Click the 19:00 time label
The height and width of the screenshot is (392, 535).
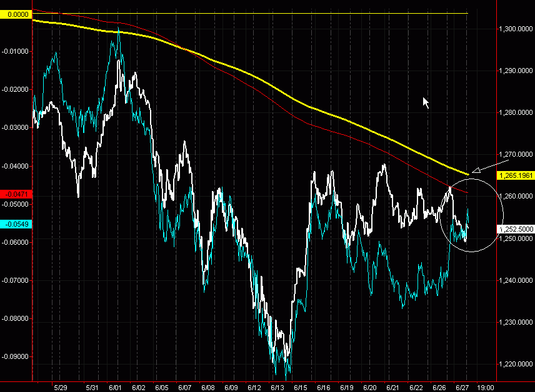click(x=485, y=388)
